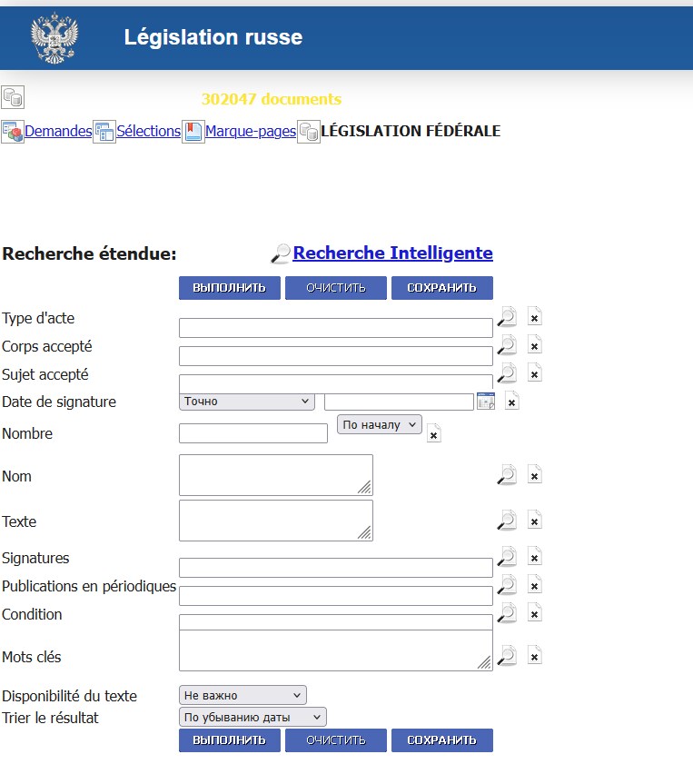Clear the Nombre field with its x icon
693x784 pixels.
[x=434, y=434]
